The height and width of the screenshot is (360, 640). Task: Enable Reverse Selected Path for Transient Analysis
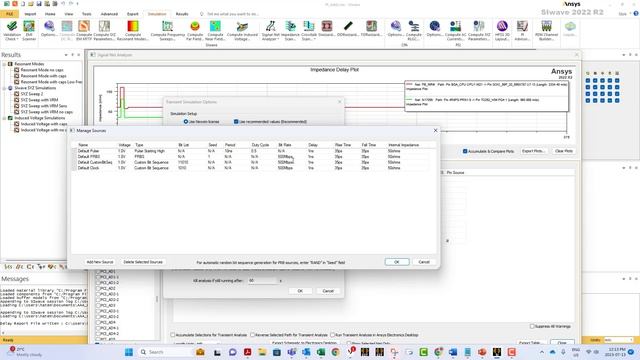click(x=253, y=335)
